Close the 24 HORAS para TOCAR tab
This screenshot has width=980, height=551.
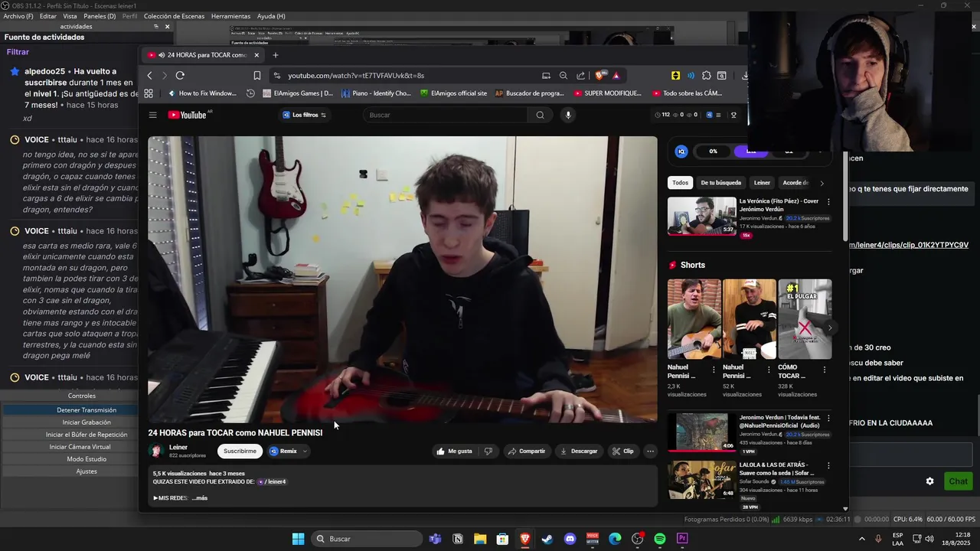point(256,55)
